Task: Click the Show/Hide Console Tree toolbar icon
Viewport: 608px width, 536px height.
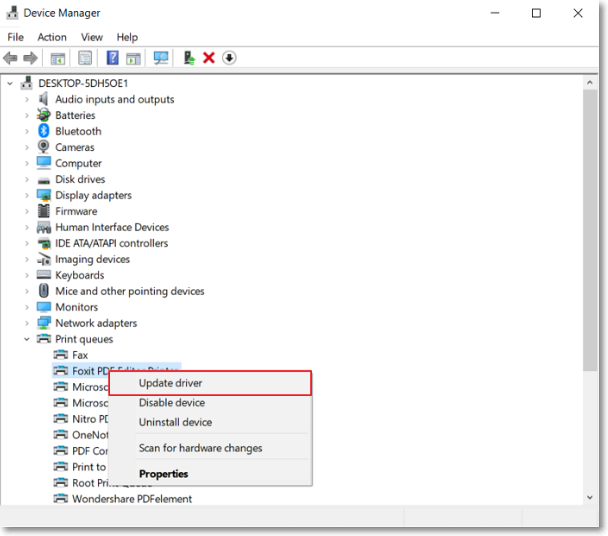Action: pos(58,58)
